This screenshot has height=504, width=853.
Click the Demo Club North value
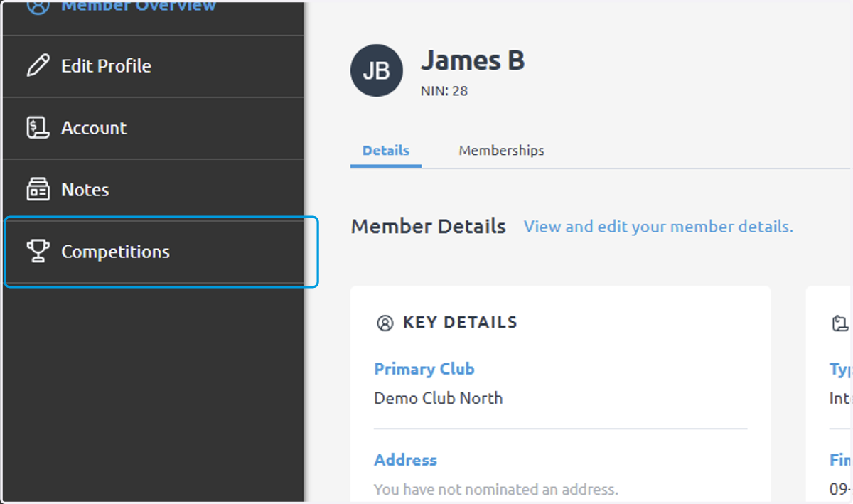click(x=438, y=398)
